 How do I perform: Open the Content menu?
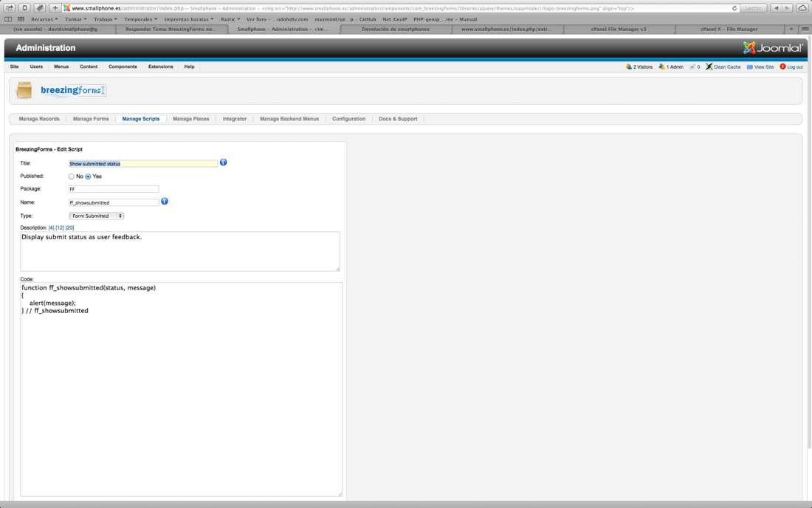click(x=89, y=66)
